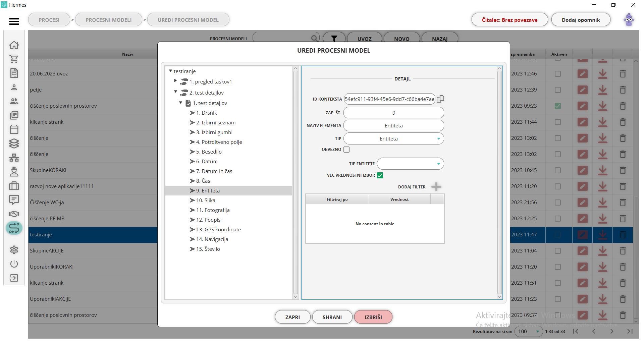This screenshot has height=345, width=644.
Task: Select tree item 15. Število
Action: coord(208,249)
